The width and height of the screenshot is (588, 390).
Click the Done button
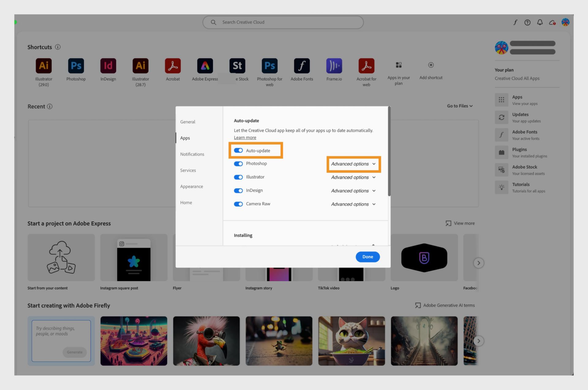[x=367, y=257]
